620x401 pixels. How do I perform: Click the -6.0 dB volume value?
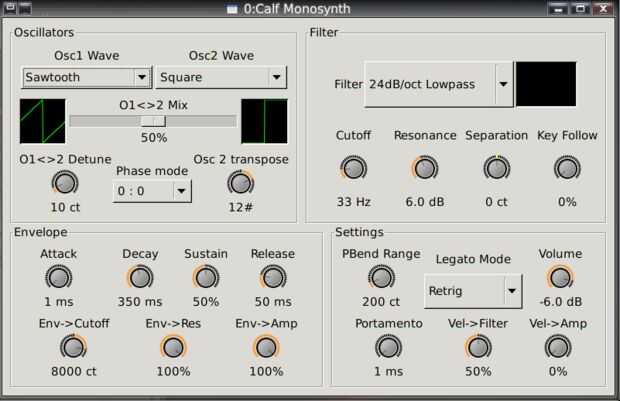(561, 302)
